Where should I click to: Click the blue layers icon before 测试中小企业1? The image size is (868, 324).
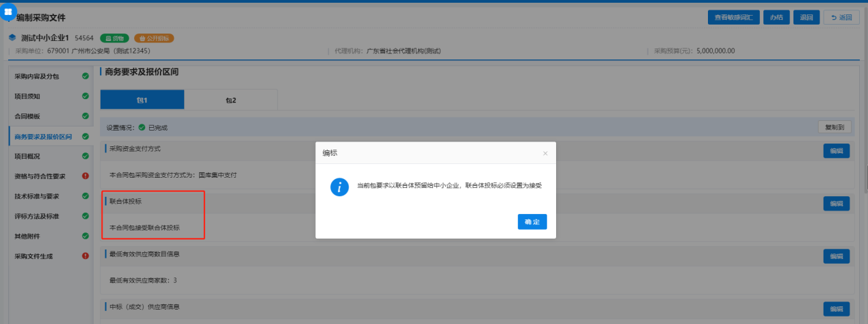tap(12, 38)
